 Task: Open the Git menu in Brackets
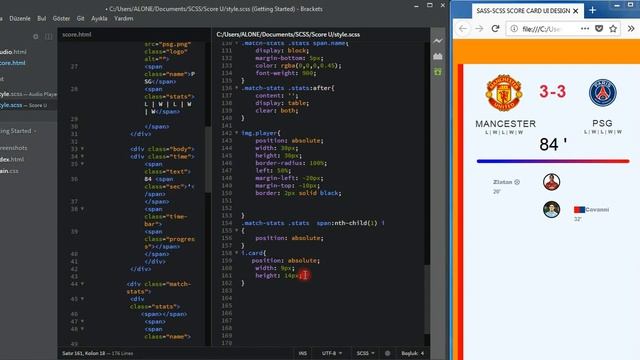80,18
